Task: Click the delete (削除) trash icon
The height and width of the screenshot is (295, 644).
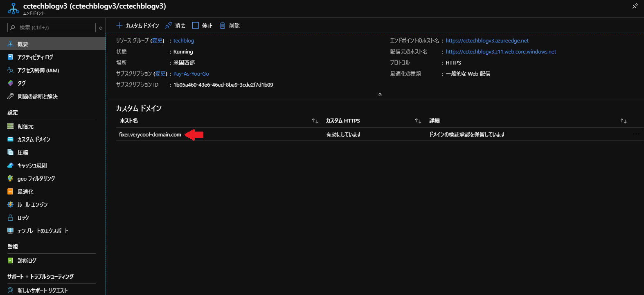Action: coord(223,25)
